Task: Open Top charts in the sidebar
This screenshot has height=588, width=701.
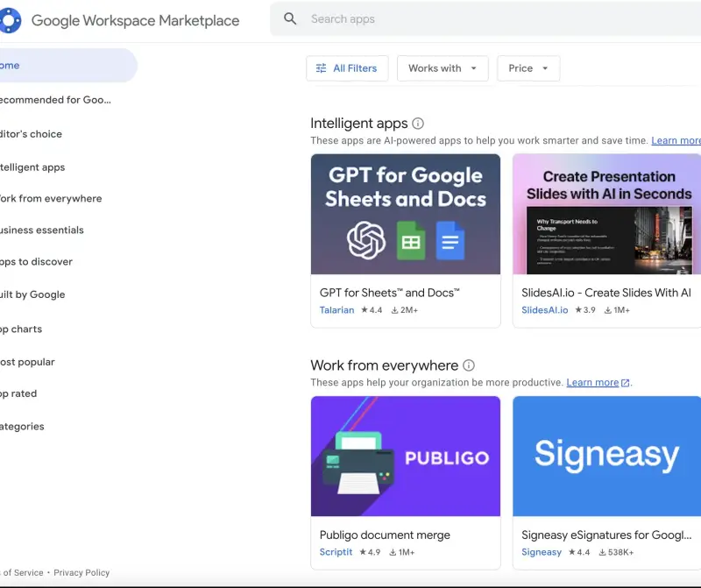Action: point(21,329)
